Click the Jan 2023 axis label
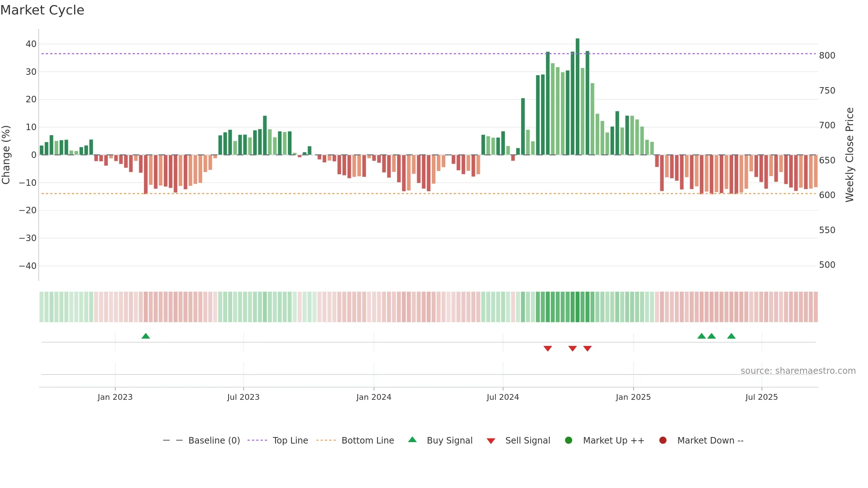Viewport: 868px width, 488px height. coord(115,397)
